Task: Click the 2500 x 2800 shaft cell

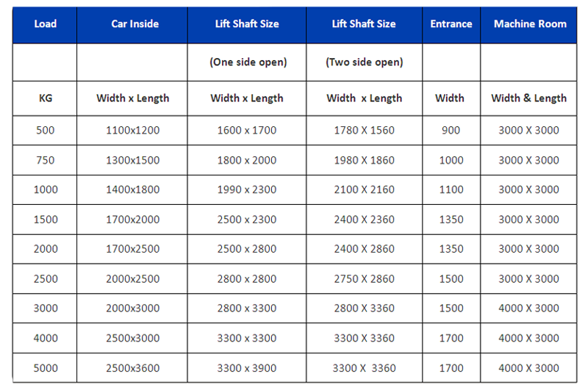Action: [x=247, y=249]
